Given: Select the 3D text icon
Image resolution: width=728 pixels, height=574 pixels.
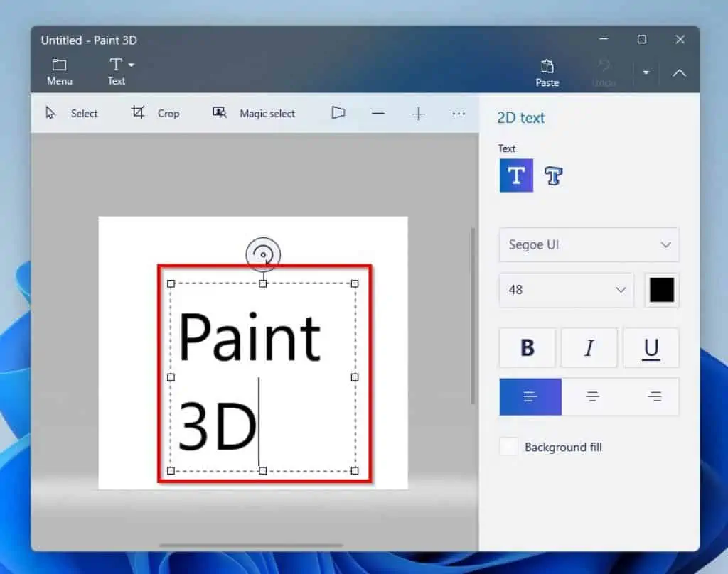Looking at the screenshot, I should click(553, 175).
